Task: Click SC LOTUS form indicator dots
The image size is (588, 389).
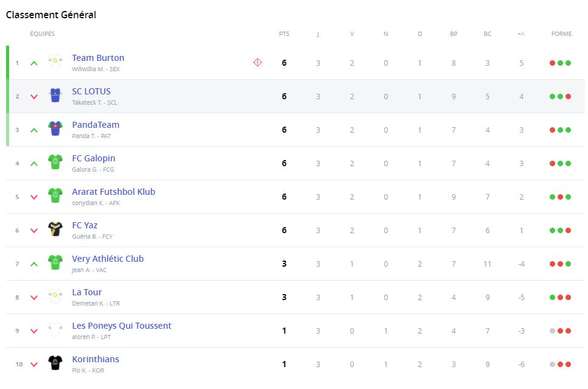Action: pyautogui.click(x=560, y=96)
